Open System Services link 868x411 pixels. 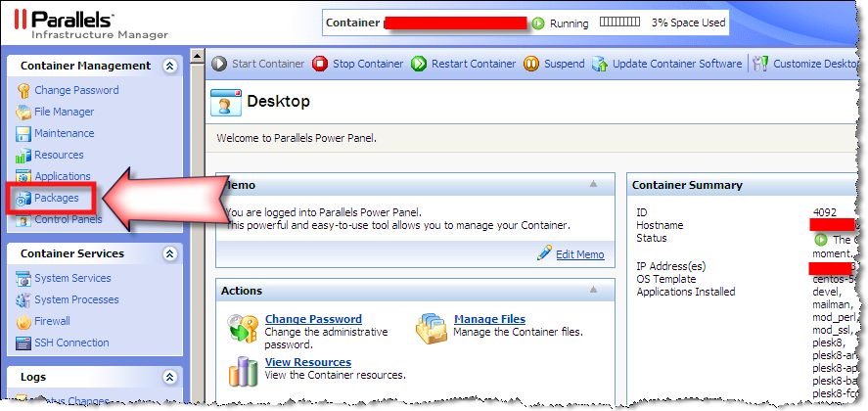[72, 278]
